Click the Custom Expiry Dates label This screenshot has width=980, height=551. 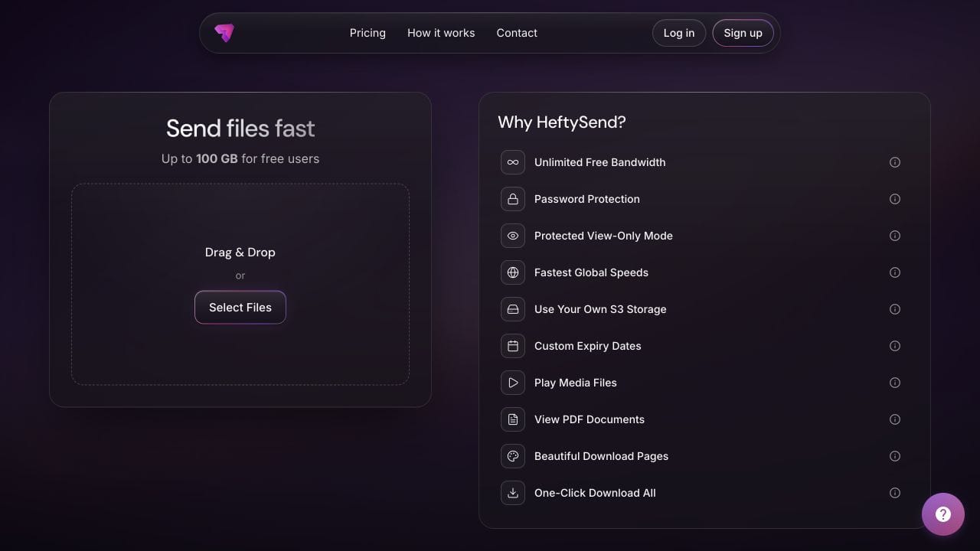(x=588, y=346)
